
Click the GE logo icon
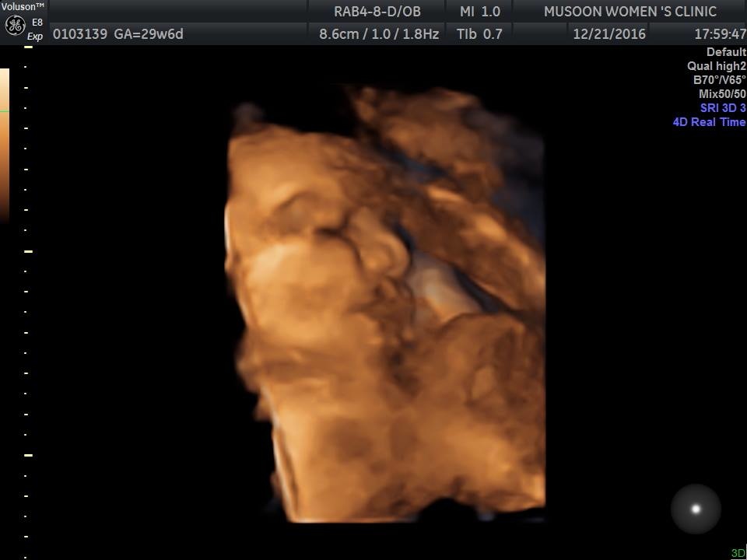[15, 26]
